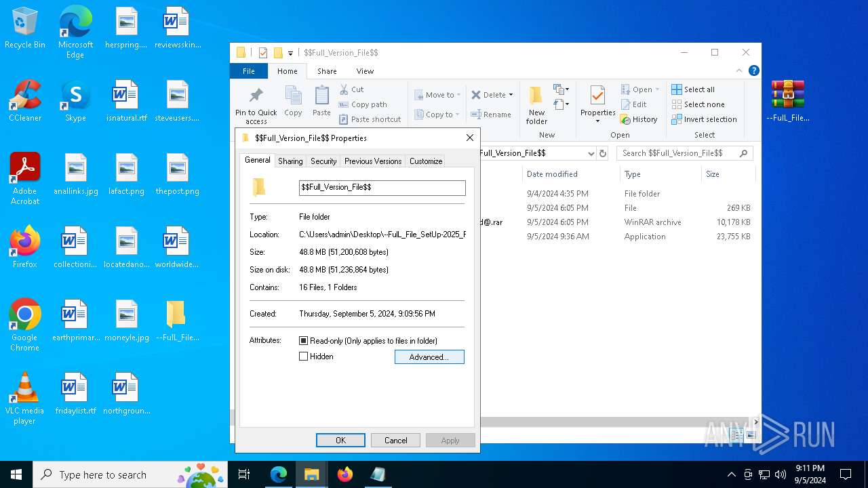The image size is (868, 488).
Task: Click the folder name input field
Action: 382,188
